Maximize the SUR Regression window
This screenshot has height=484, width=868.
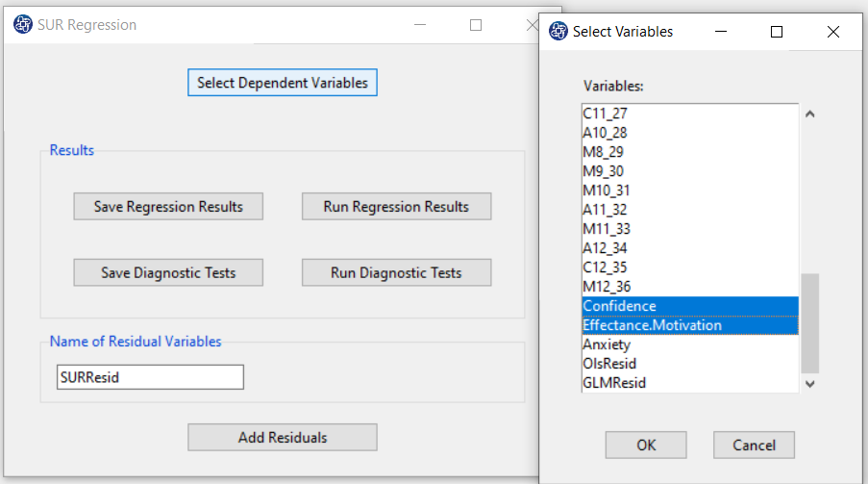[476, 25]
